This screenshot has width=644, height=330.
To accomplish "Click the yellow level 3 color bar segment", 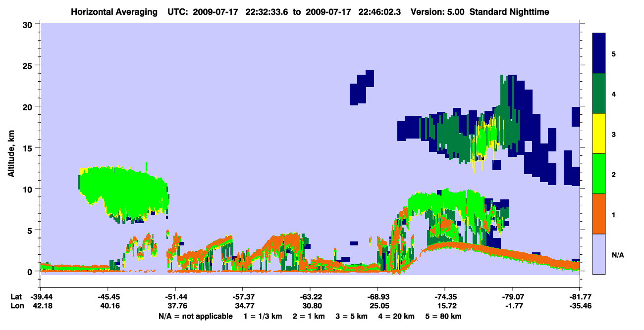I will point(599,134).
